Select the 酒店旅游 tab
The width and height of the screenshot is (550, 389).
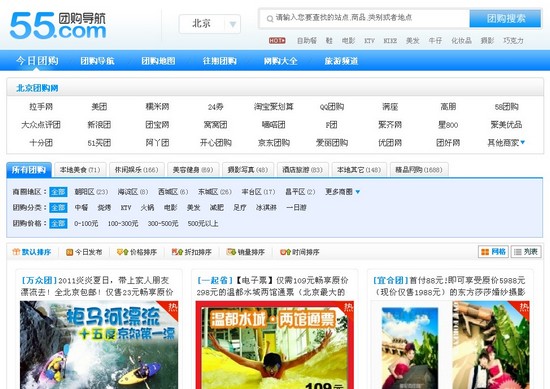pos(302,170)
